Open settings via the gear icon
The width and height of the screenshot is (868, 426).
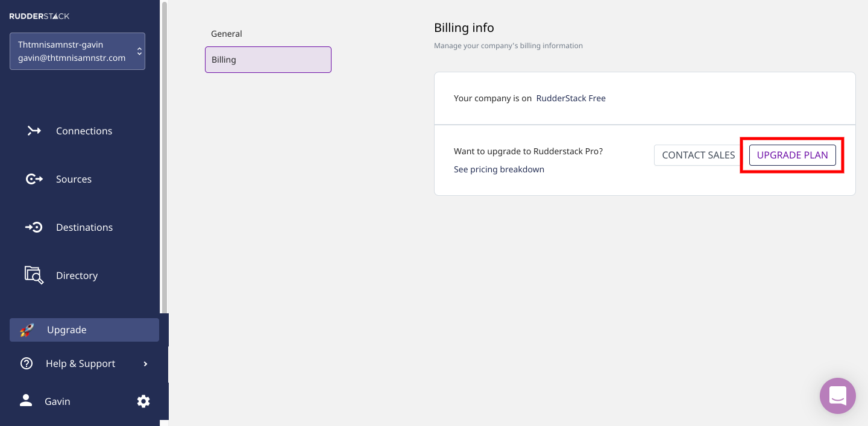point(143,401)
